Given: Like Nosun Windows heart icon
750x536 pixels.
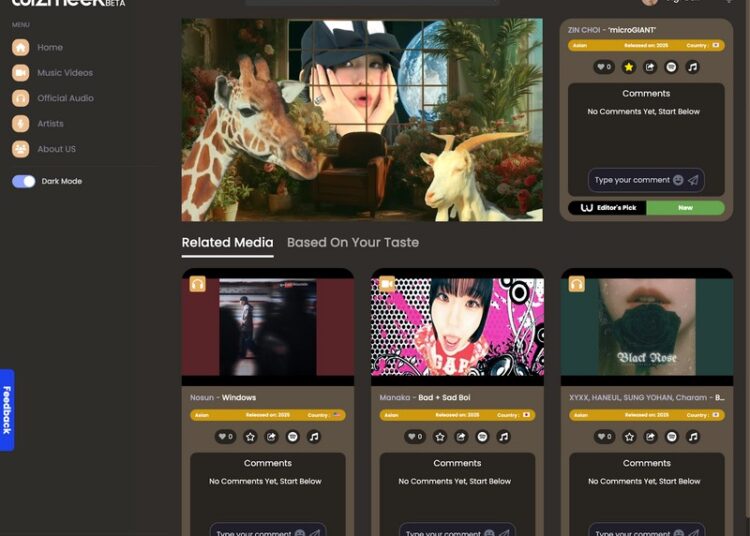Looking at the screenshot, I should tap(225, 437).
